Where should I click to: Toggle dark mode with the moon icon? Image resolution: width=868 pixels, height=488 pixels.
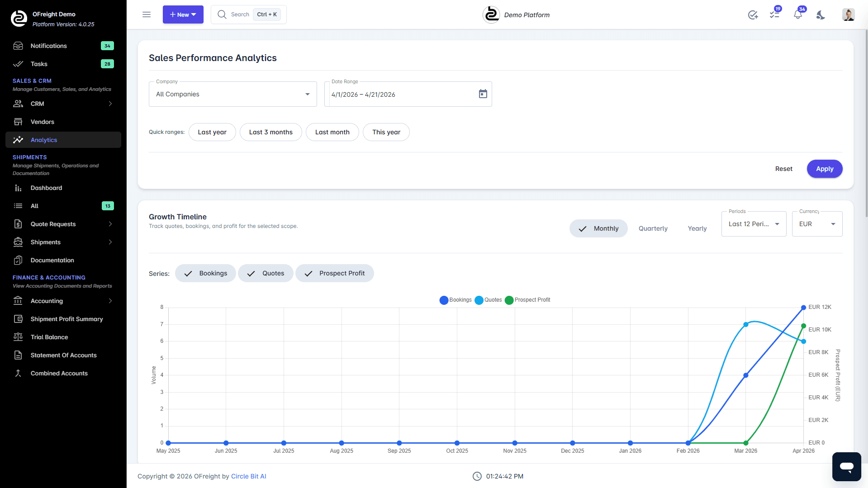click(x=821, y=14)
